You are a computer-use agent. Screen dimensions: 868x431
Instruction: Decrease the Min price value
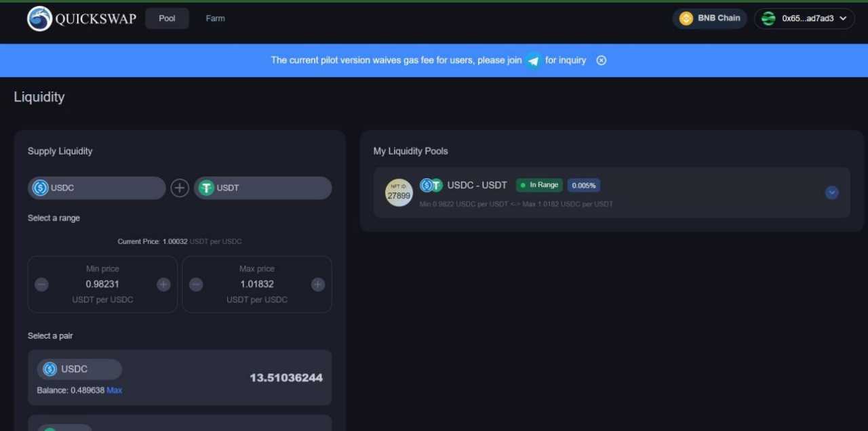[41, 285]
